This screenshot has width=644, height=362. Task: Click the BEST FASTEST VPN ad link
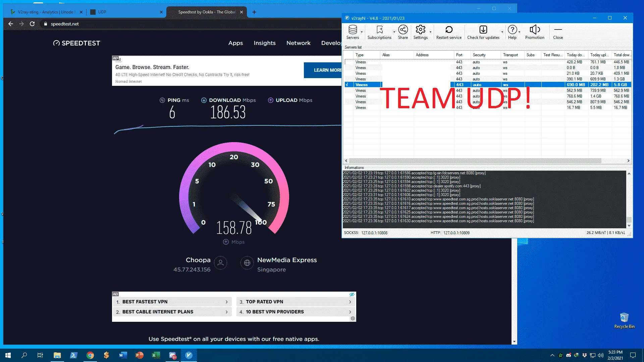click(x=172, y=302)
